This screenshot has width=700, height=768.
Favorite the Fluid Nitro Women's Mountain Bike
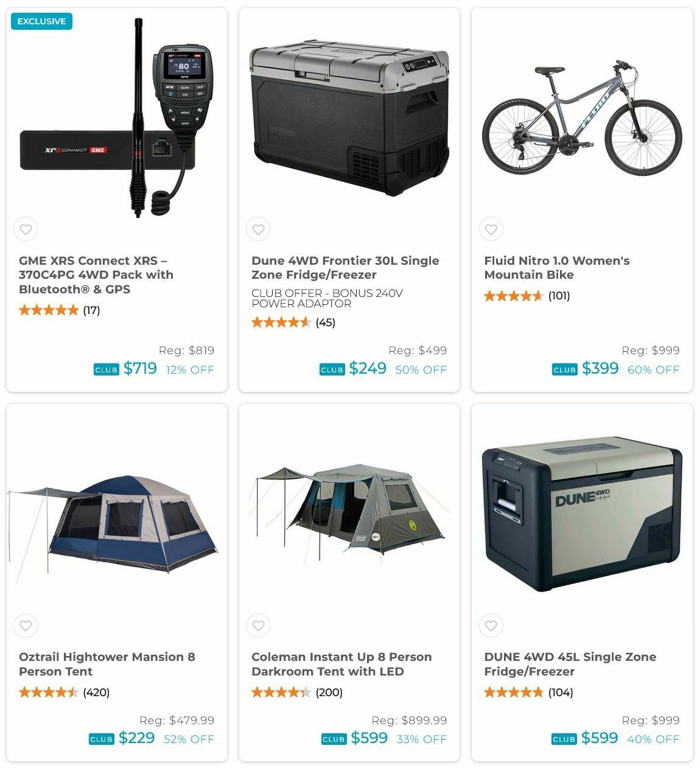[x=491, y=229]
